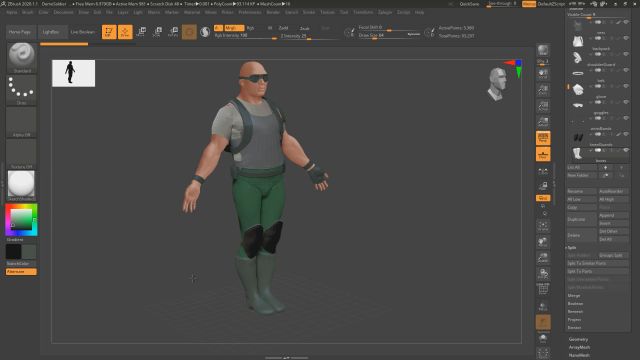The height and width of the screenshot is (360, 640).
Task: Toggle the Floor grid button
Action: tap(543, 154)
